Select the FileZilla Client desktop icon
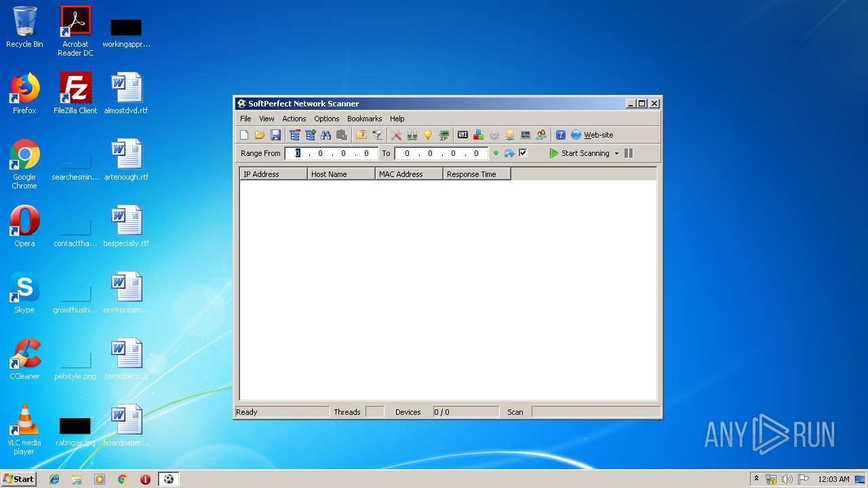Screen dimensions: 868x488 tap(75, 94)
